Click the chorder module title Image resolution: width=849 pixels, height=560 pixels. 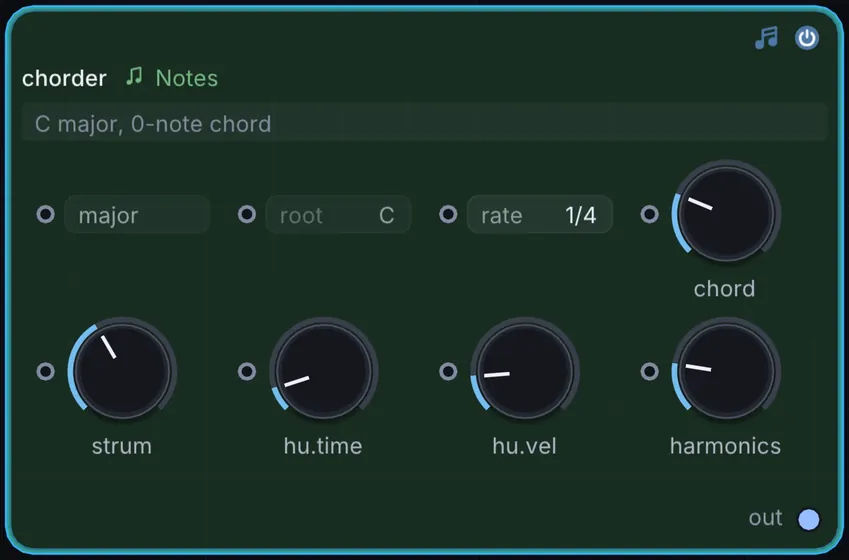pyautogui.click(x=64, y=79)
